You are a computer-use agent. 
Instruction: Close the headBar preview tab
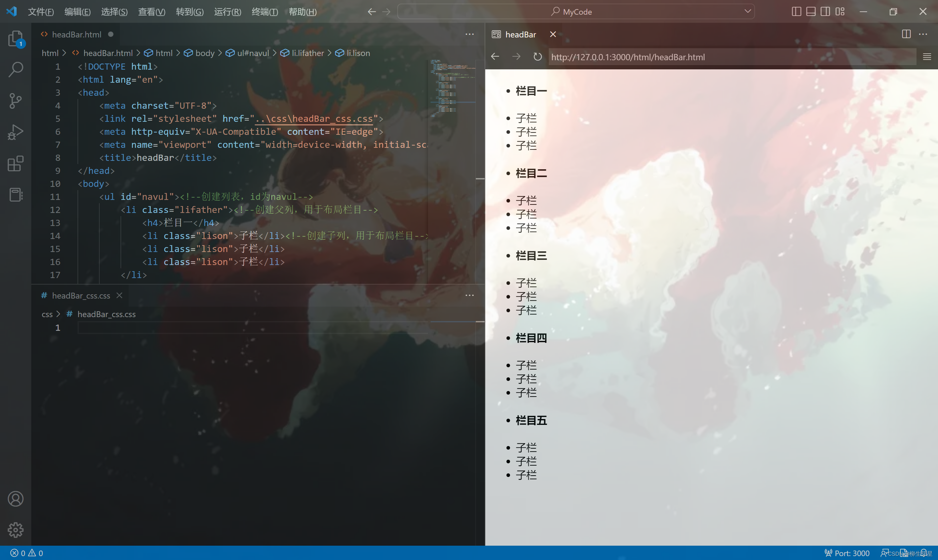[553, 34]
